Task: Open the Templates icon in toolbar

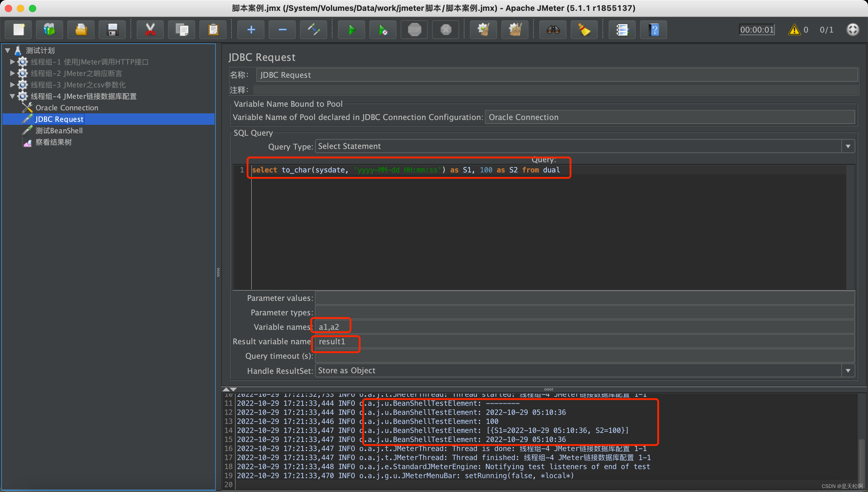Action: pyautogui.click(x=50, y=30)
